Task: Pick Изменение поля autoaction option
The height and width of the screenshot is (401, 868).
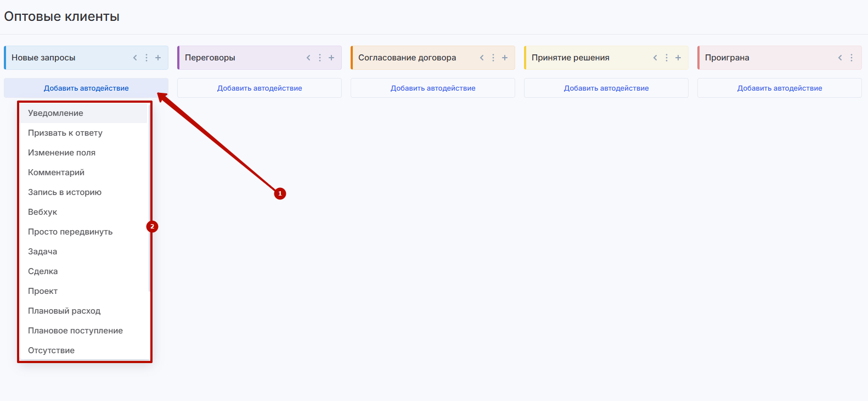Action: (x=61, y=153)
